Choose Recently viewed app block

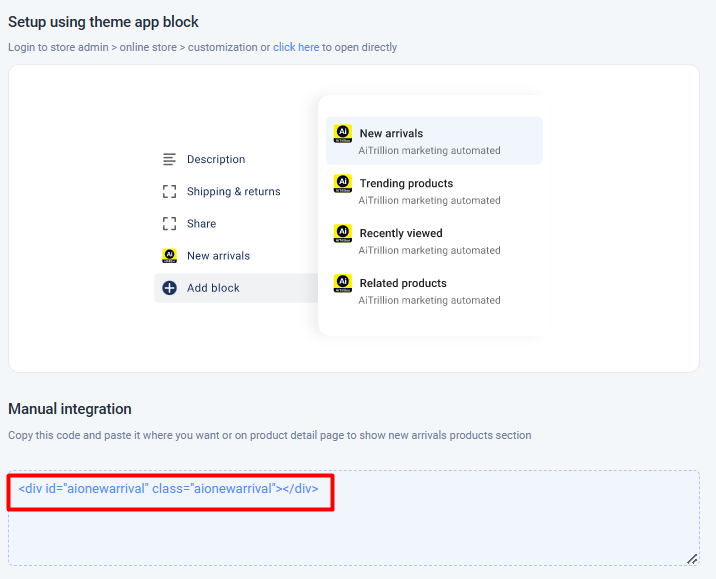[434, 241]
